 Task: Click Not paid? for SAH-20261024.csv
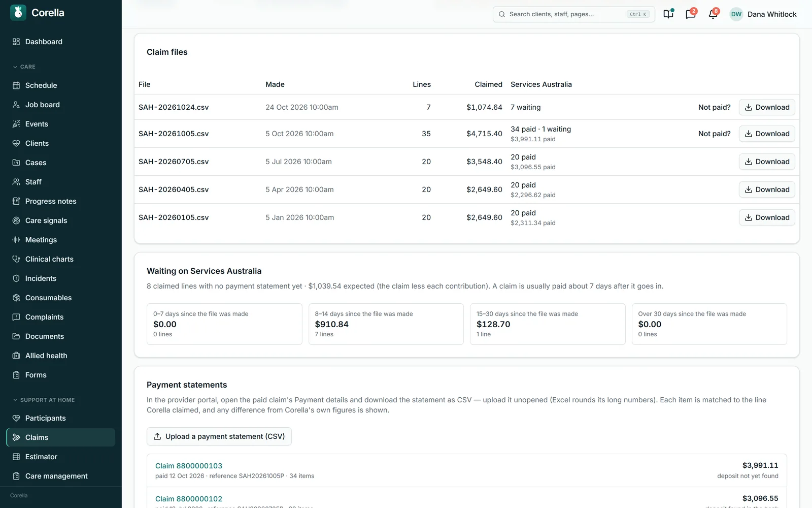pos(714,107)
